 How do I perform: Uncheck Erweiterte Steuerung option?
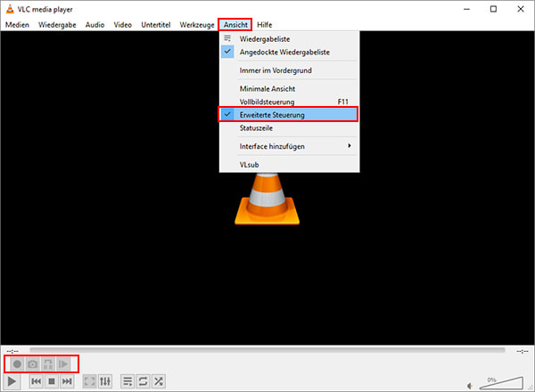[289, 115]
